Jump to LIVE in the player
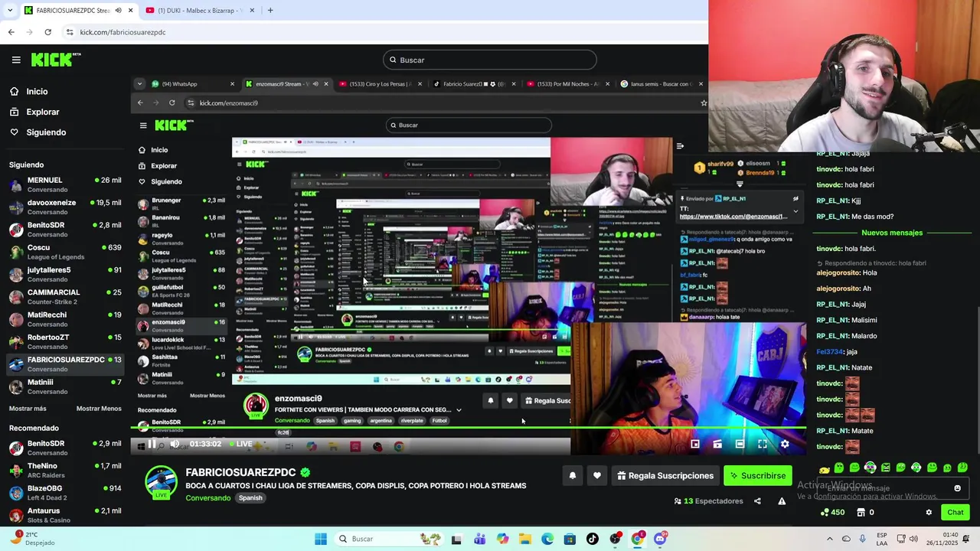This screenshot has width=980, height=551. (240, 444)
